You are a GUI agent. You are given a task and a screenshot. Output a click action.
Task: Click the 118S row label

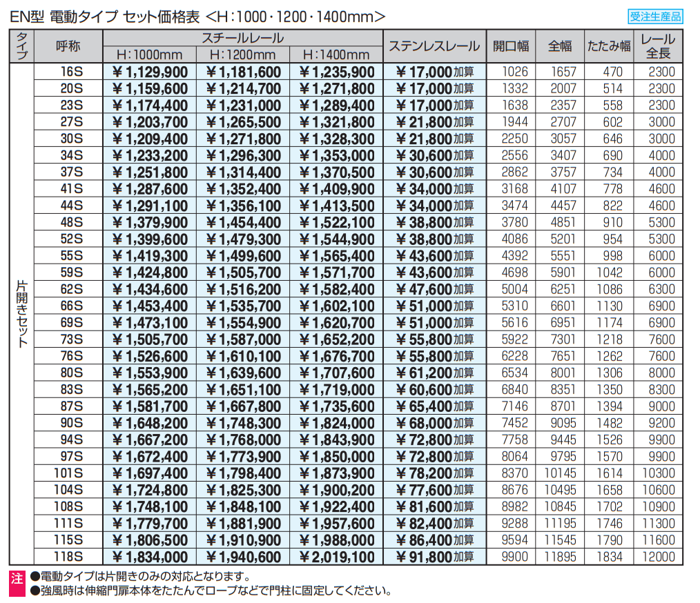[68, 557]
